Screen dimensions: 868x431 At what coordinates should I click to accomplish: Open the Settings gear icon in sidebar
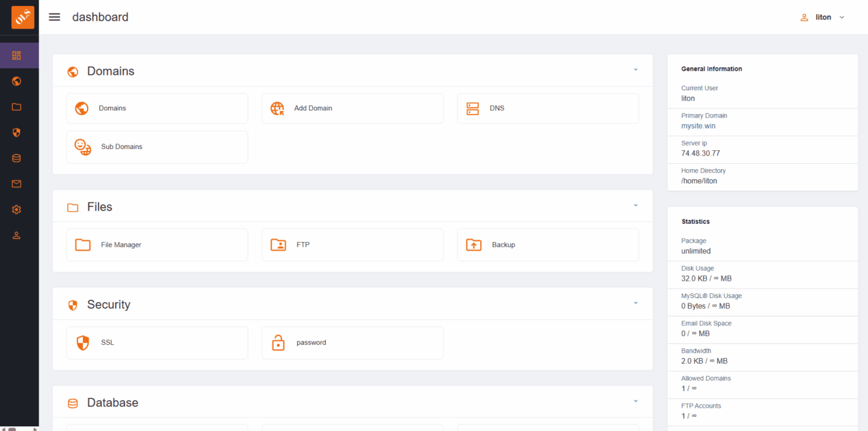coord(16,209)
